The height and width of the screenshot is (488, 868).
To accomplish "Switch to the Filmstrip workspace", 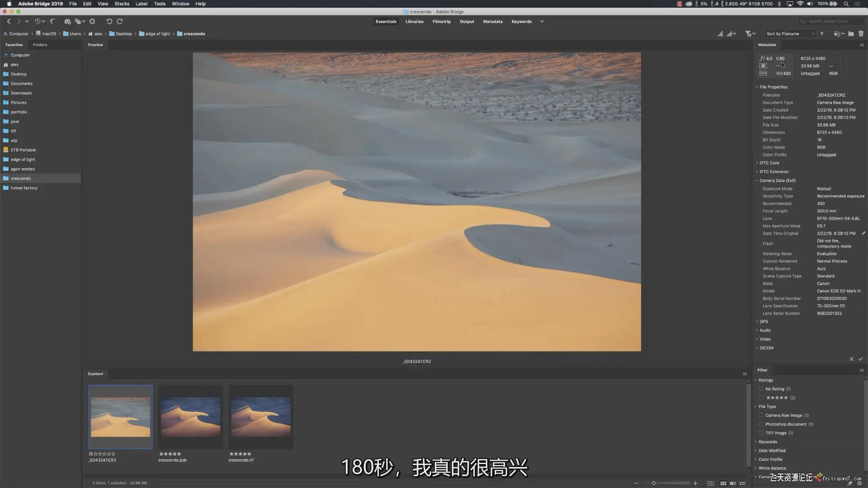I will click(441, 21).
